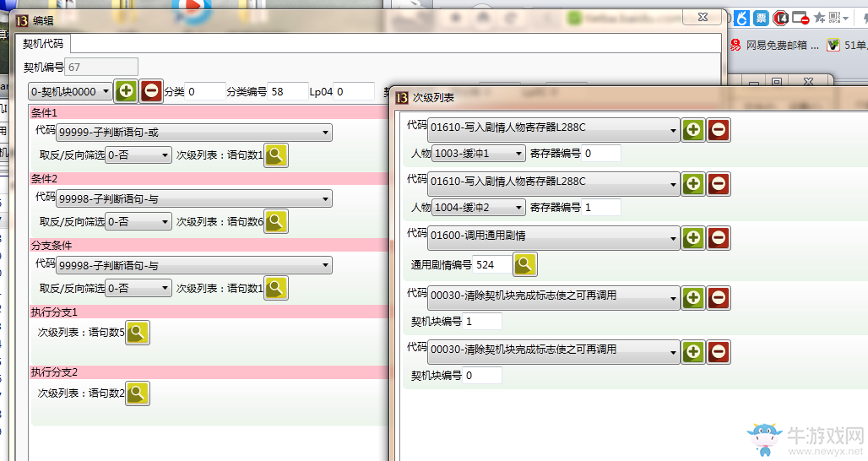The height and width of the screenshot is (461, 868).
Task: Remove block with red minus near 0-契机块0000
Action: (150, 90)
